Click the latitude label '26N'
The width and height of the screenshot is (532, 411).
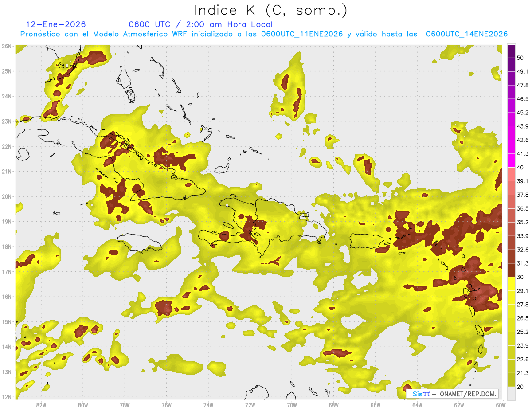coord(7,46)
